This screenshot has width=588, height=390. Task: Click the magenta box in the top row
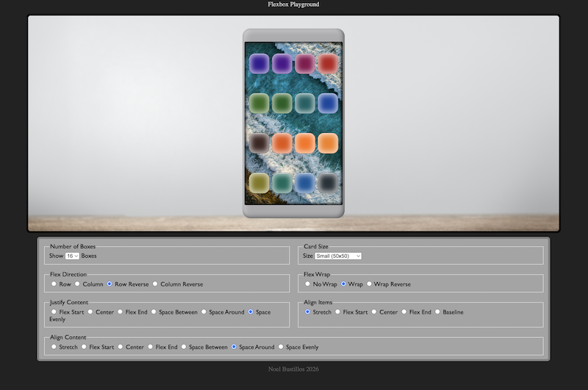point(305,64)
